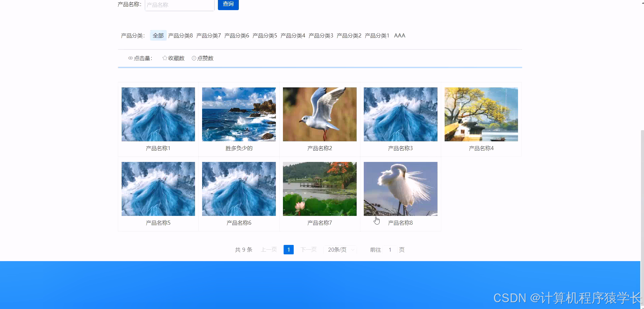This screenshot has height=309, width=644.
Task: Click the 产品名称7 product title
Action: 319,223
